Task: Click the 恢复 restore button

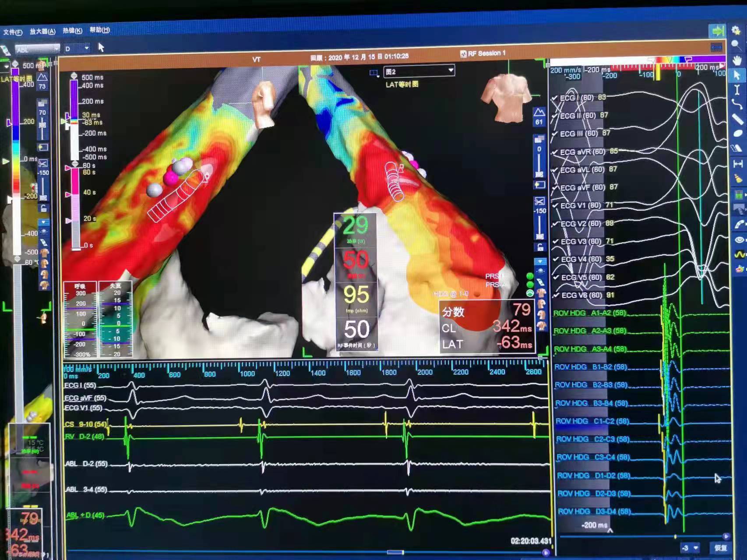Action: (720, 548)
